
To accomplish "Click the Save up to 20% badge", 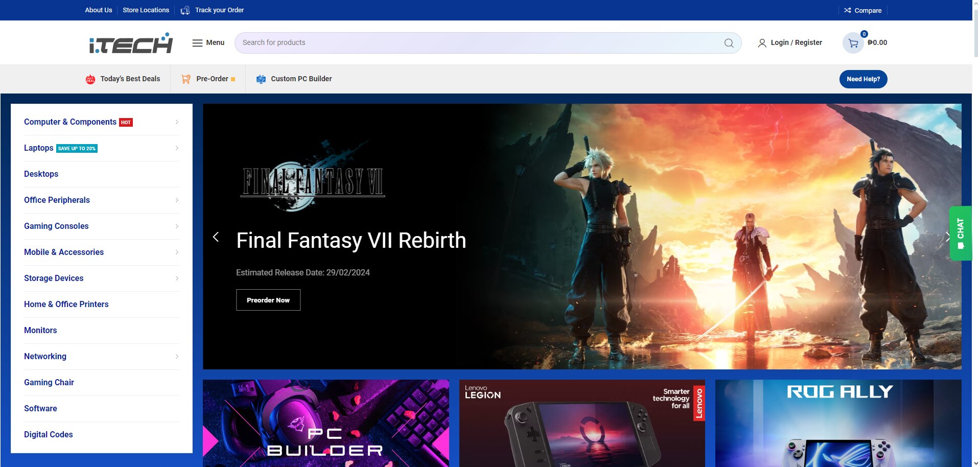I will (77, 148).
